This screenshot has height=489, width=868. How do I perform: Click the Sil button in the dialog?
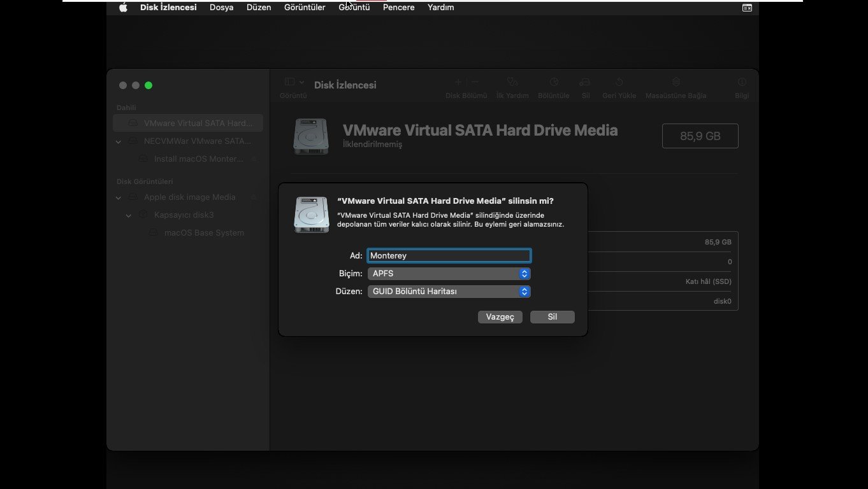tap(553, 316)
